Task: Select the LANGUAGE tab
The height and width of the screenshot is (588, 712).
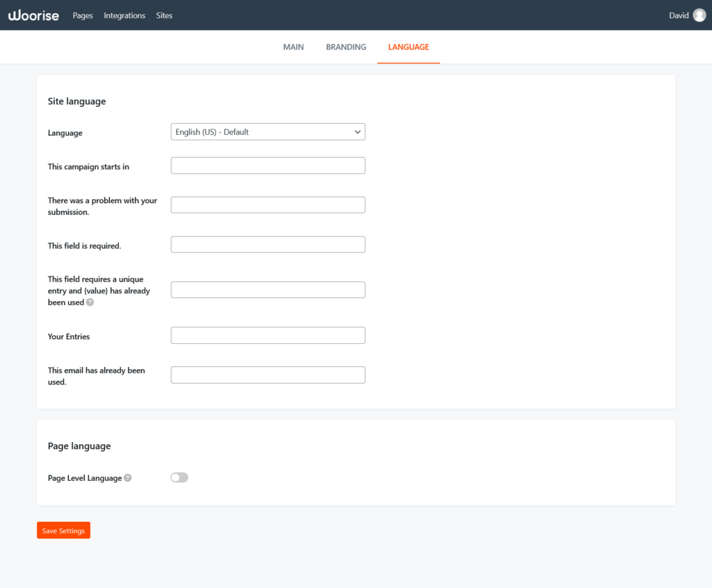Action: 409,47
